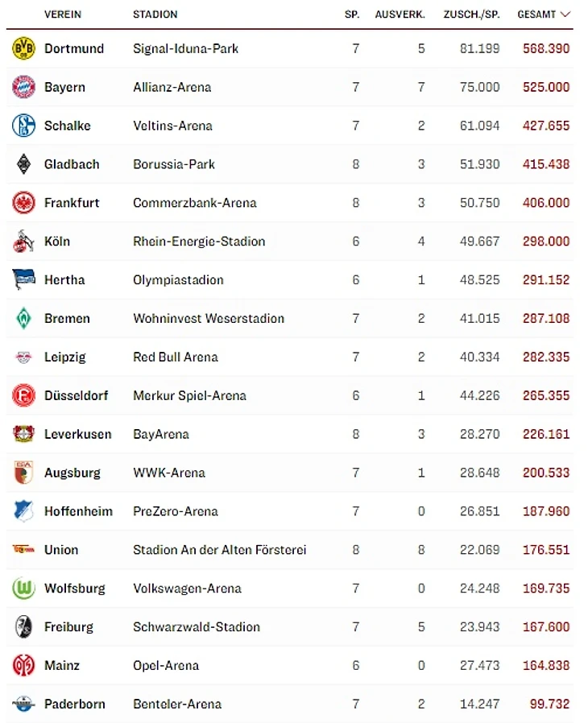Toggle the GESAMT sort arrow
Viewport: 588px width, 723px height.
click(565, 14)
